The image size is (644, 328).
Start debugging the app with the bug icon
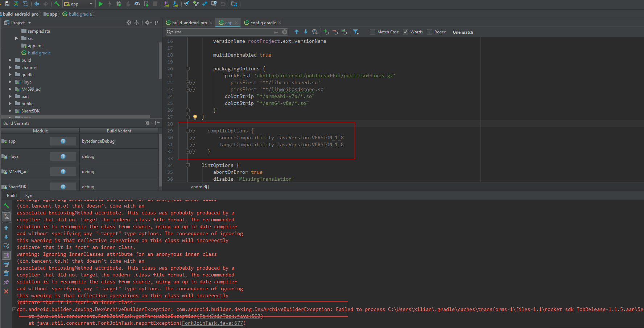119,4
